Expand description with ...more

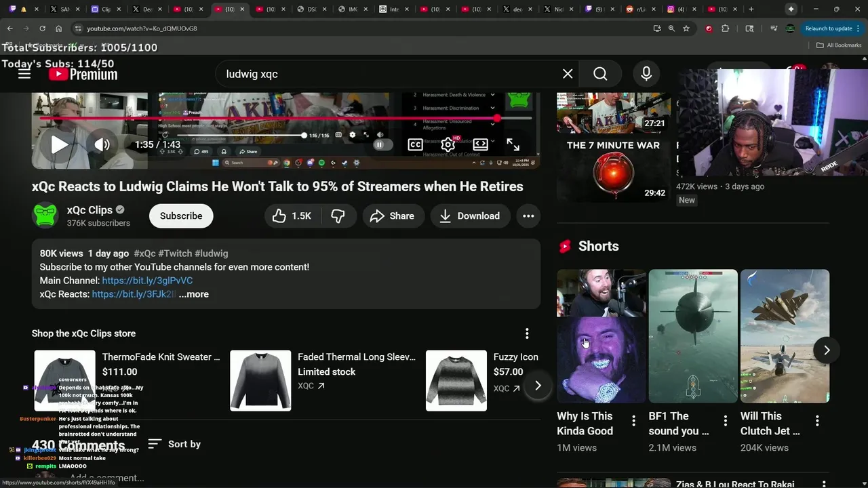[193, 294]
